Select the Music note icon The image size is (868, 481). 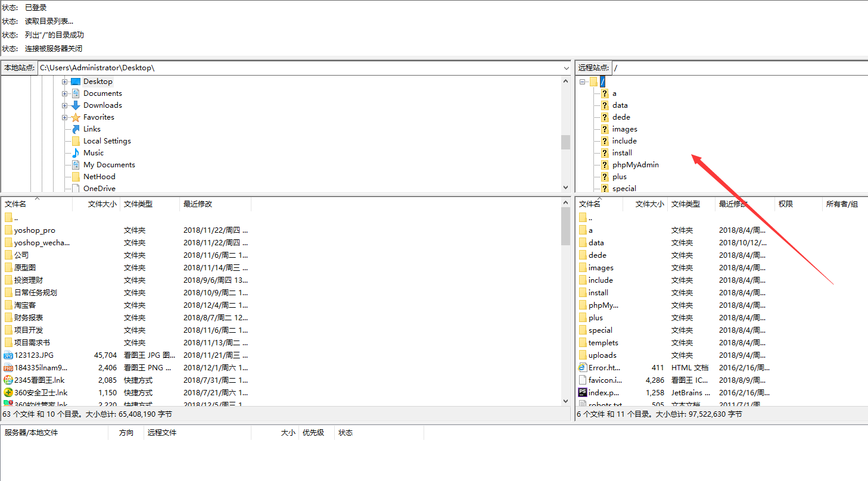pyautogui.click(x=76, y=153)
